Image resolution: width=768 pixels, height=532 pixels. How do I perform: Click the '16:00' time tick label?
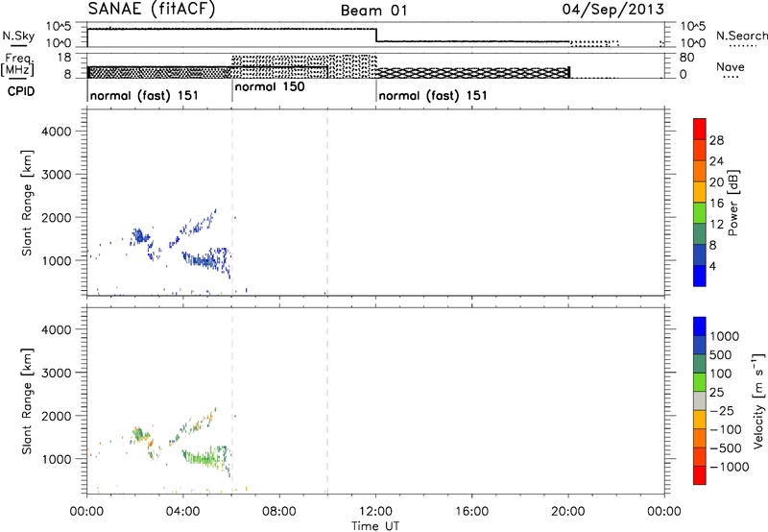coord(472,512)
